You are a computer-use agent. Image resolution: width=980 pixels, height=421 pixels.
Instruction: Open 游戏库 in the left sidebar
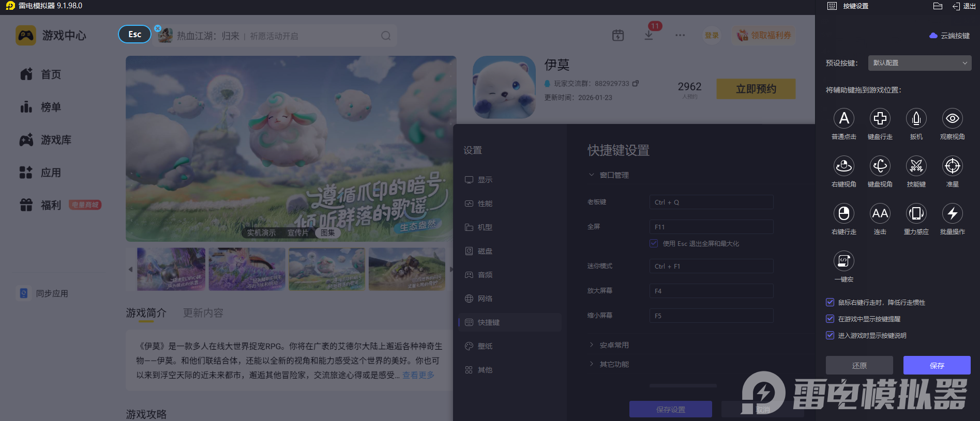(x=46, y=140)
